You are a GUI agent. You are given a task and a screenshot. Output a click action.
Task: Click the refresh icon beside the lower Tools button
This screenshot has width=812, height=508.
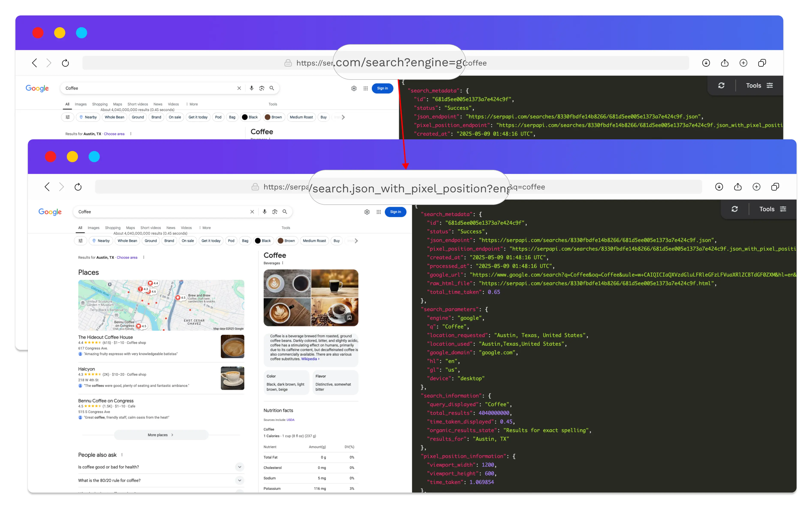734,209
